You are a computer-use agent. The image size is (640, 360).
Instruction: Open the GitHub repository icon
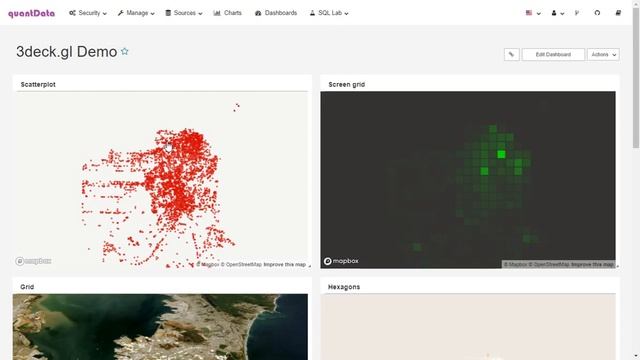tap(597, 13)
